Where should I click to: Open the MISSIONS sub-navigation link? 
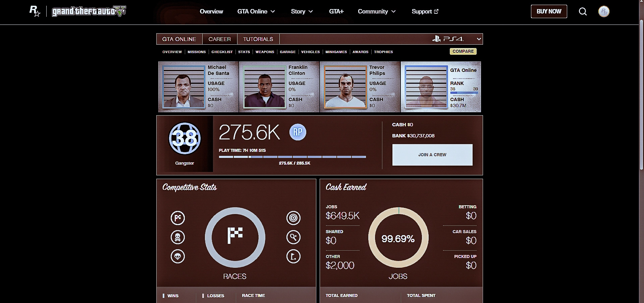coord(197,52)
